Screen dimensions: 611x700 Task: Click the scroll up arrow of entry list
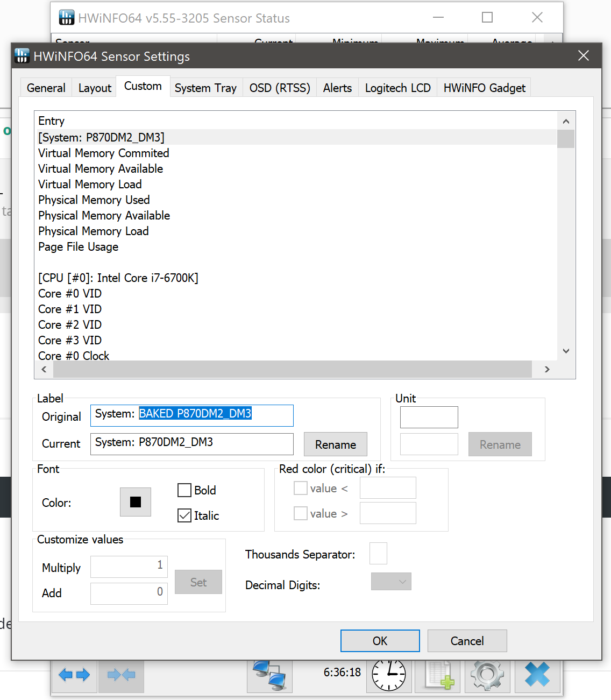coord(566,121)
